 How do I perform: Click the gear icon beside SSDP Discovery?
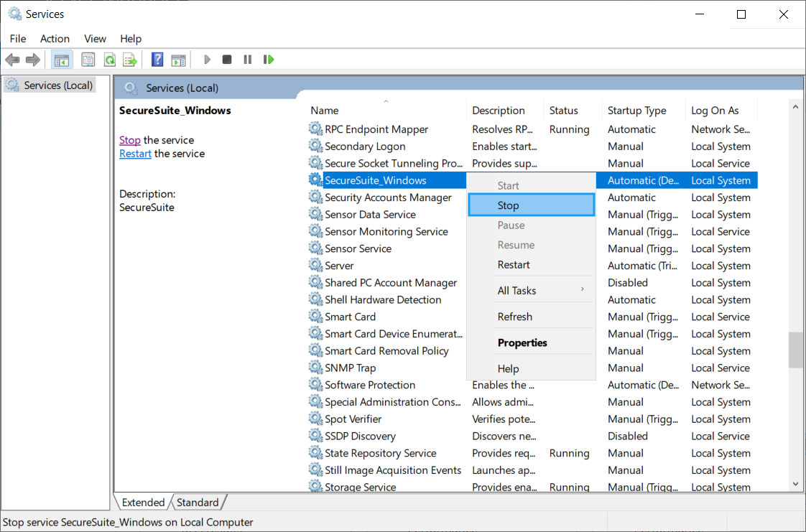315,436
